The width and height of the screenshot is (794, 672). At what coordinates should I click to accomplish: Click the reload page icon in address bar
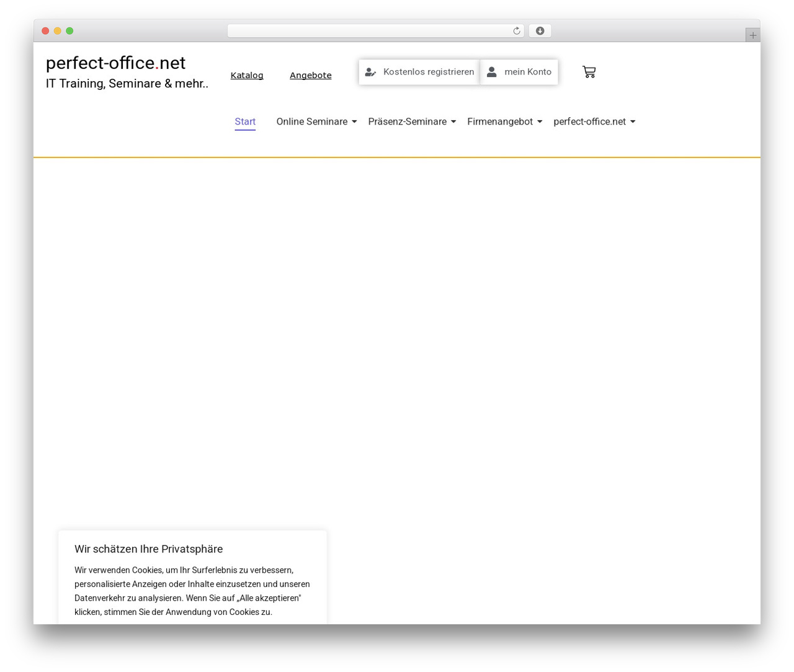tap(516, 31)
